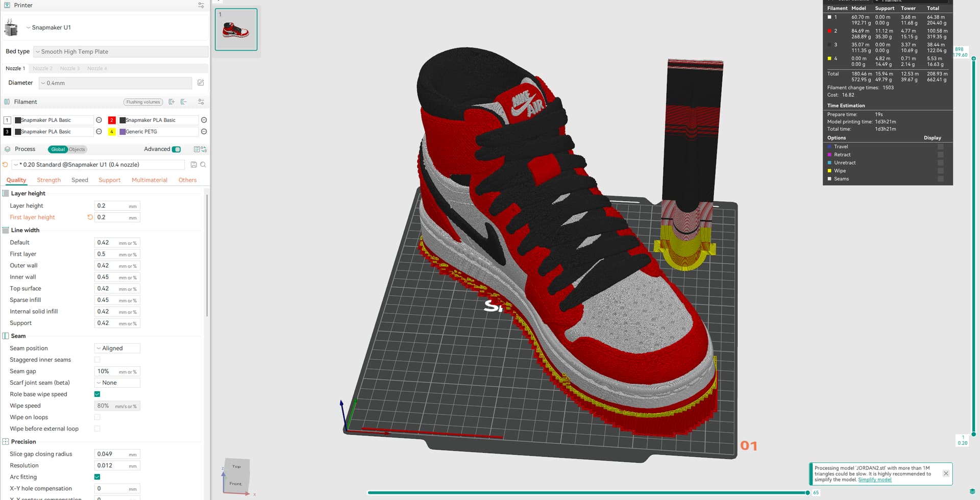The image size is (980, 500).
Task: Open the Quality tab
Action: pos(16,180)
